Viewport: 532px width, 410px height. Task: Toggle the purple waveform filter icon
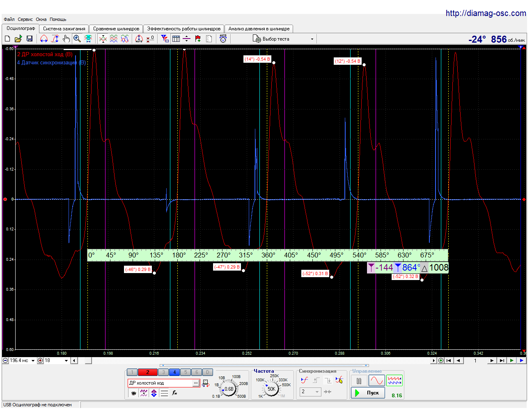pos(144,393)
